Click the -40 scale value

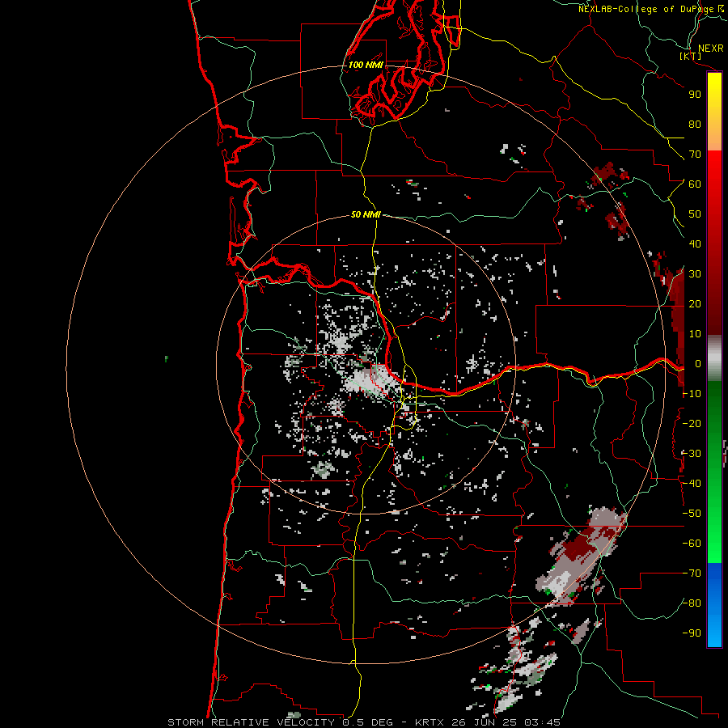[x=692, y=484]
